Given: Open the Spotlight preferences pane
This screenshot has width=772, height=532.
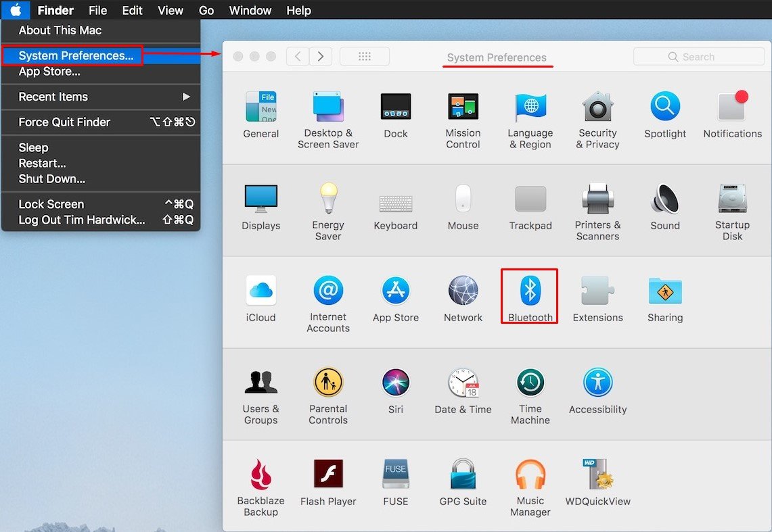Looking at the screenshot, I should 665,114.
